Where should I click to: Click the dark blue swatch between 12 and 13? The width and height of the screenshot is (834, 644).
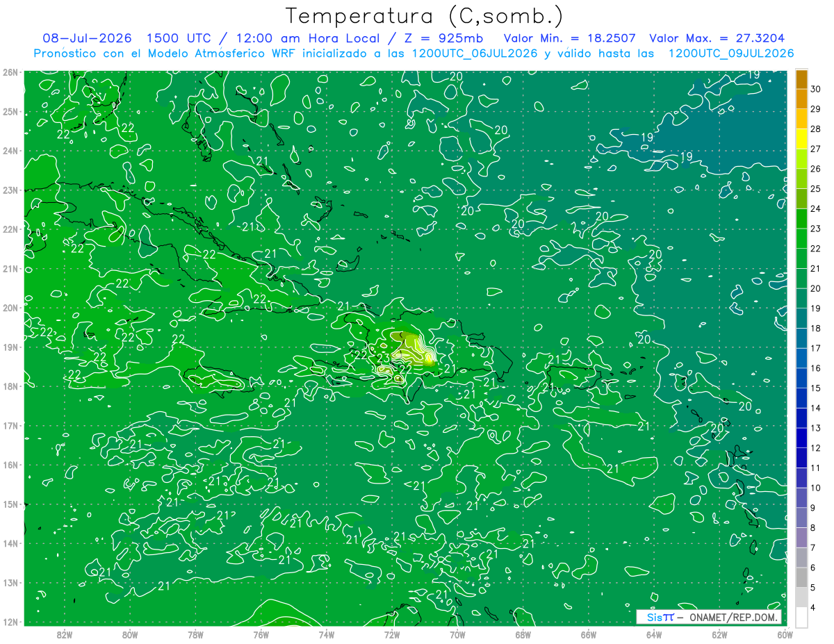pos(801,438)
